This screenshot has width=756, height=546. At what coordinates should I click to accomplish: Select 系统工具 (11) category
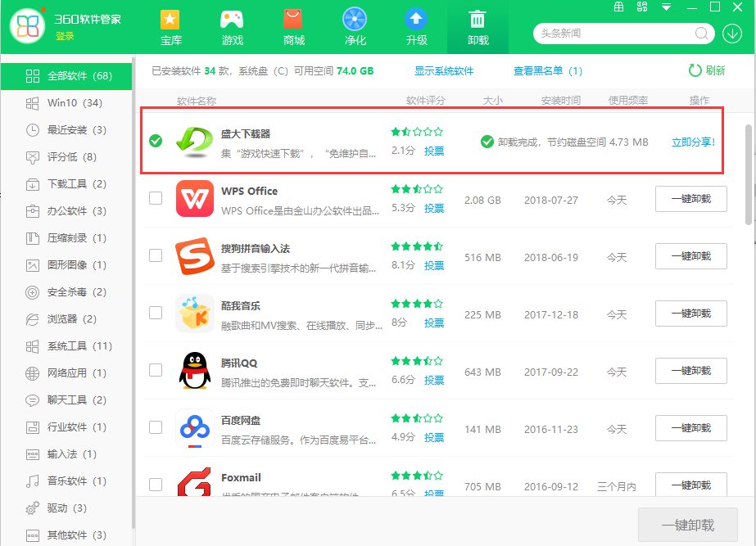(x=66, y=346)
